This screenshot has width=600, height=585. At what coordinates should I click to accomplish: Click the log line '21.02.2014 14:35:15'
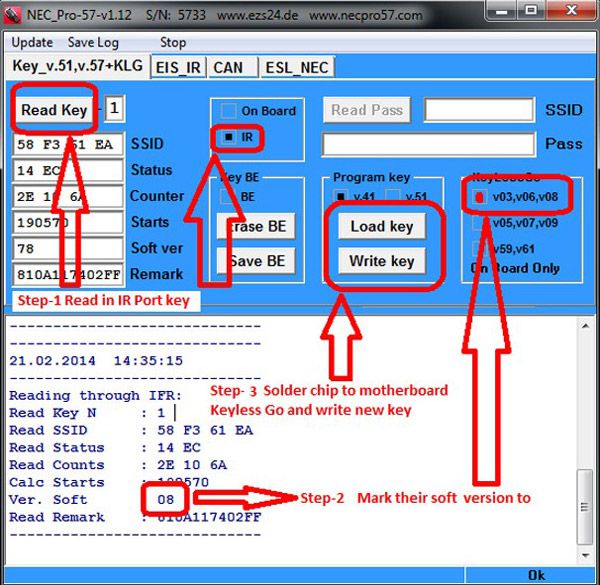tap(96, 360)
